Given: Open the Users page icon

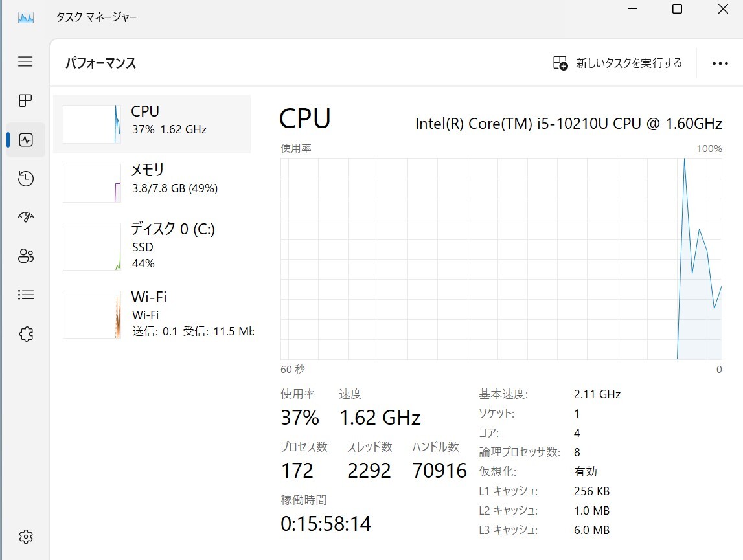Looking at the screenshot, I should 25,256.
